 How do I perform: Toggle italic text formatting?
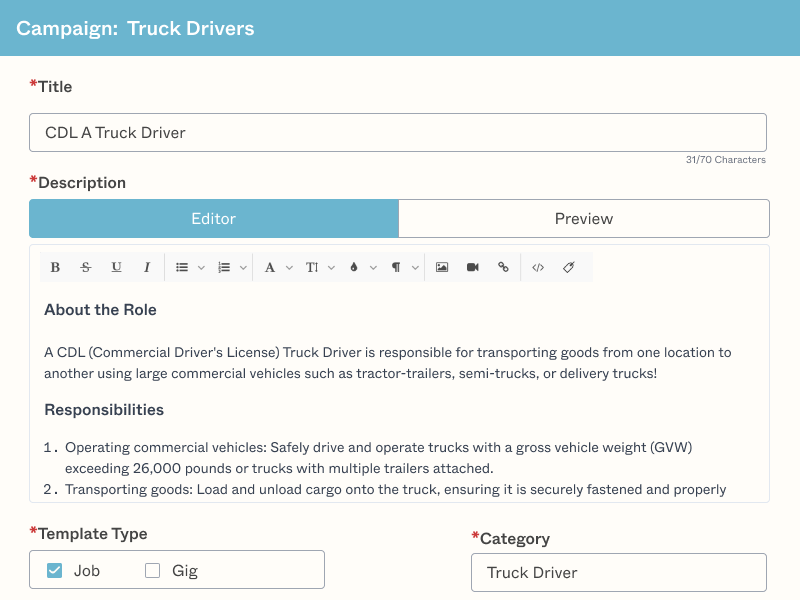tap(147, 267)
